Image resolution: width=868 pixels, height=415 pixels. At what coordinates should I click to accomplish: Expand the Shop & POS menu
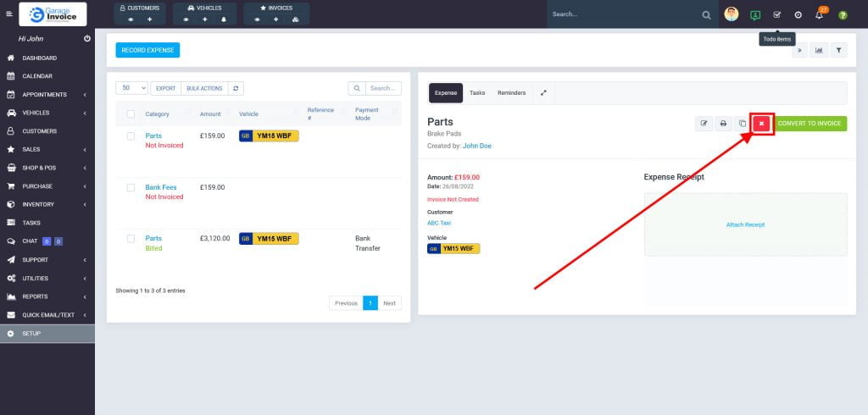[47, 168]
